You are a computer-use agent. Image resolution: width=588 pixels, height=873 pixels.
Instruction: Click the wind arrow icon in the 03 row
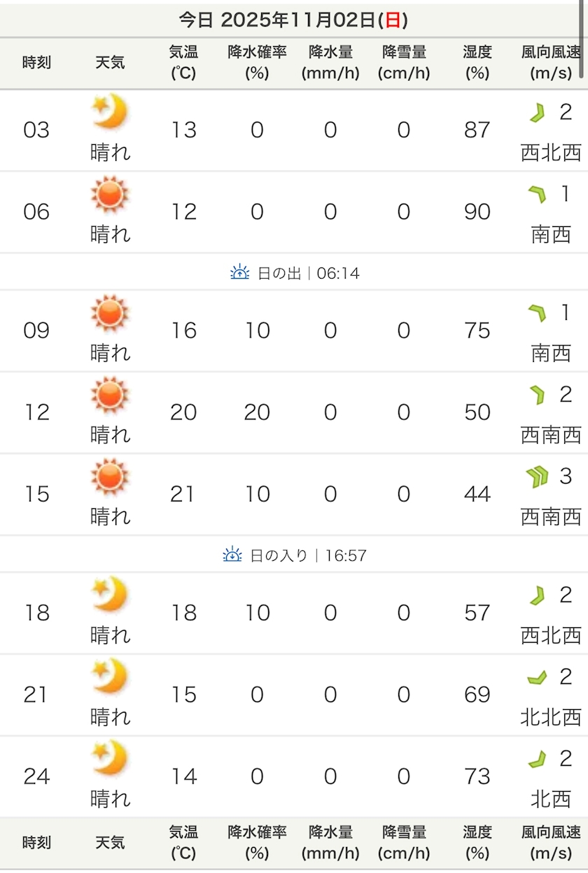(x=537, y=113)
